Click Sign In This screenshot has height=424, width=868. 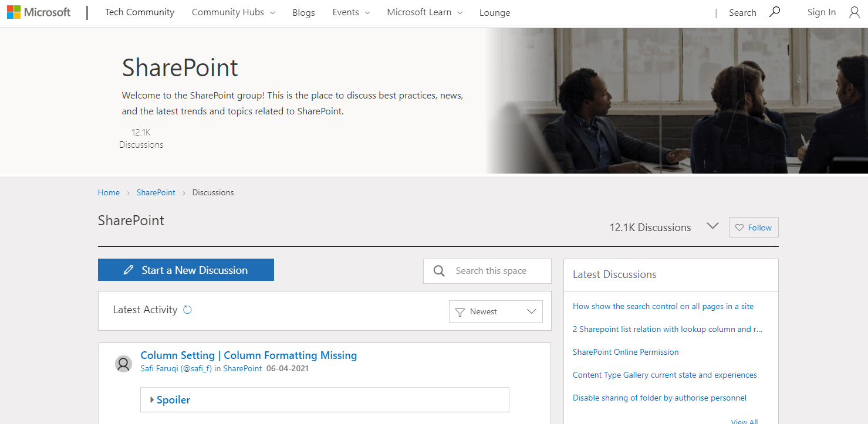click(x=822, y=12)
